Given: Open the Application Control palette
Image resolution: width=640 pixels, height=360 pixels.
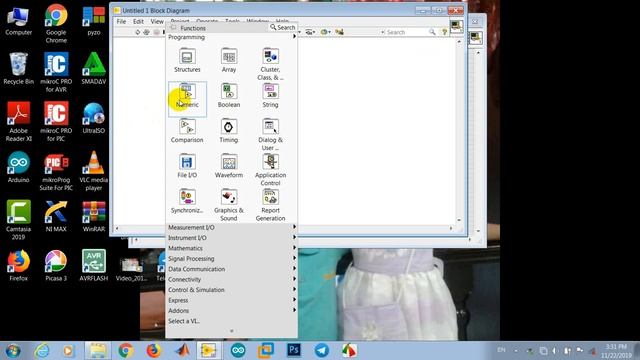Looking at the screenshot, I should 270,169.
